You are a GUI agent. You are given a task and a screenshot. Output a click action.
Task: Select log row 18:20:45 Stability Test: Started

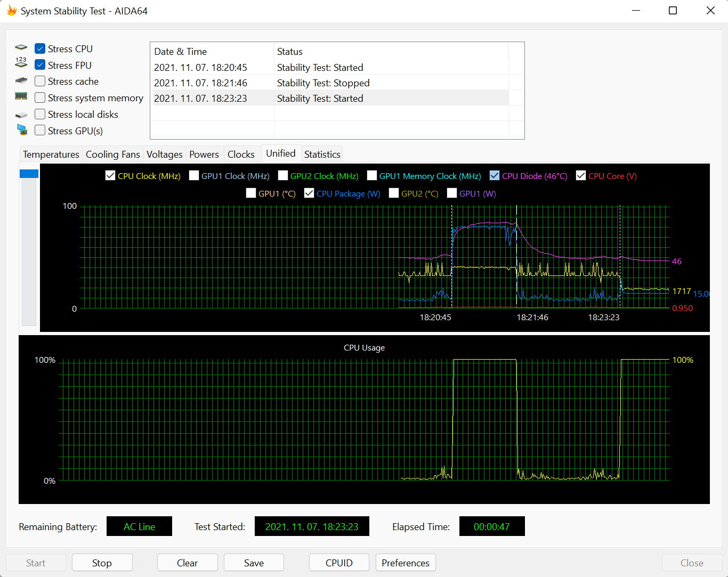(x=329, y=67)
